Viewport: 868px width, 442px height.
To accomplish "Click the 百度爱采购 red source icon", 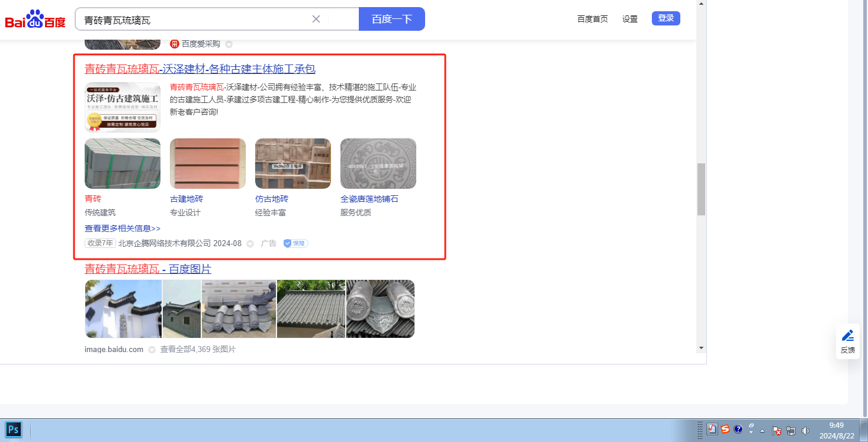I will [x=175, y=44].
